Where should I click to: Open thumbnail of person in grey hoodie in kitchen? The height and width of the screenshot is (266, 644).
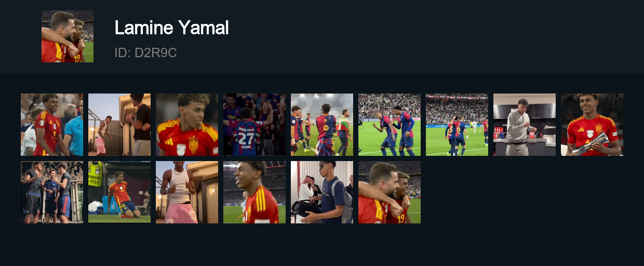(x=525, y=125)
